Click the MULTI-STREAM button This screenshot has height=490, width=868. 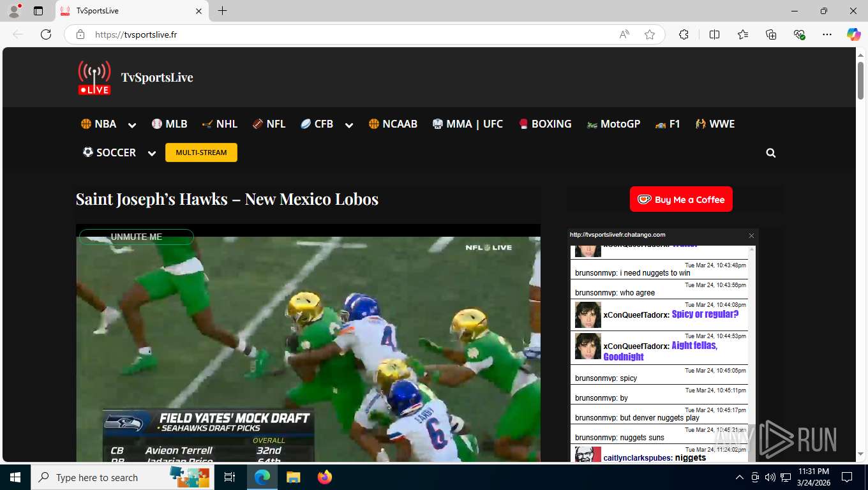[201, 152]
